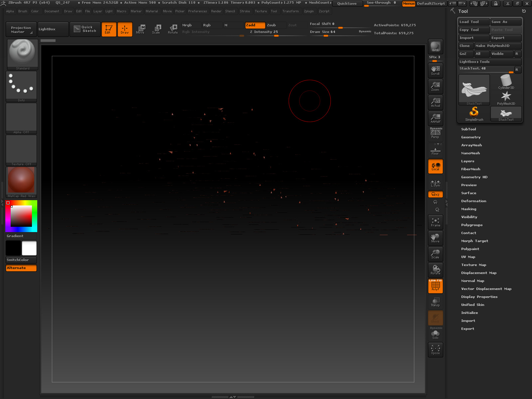
Task: Toggle the Alternate button
Action: (x=21, y=268)
